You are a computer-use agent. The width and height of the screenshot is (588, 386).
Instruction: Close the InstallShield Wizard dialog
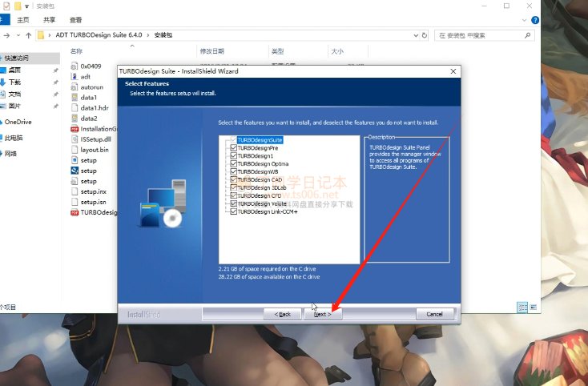tap(453, 71)
